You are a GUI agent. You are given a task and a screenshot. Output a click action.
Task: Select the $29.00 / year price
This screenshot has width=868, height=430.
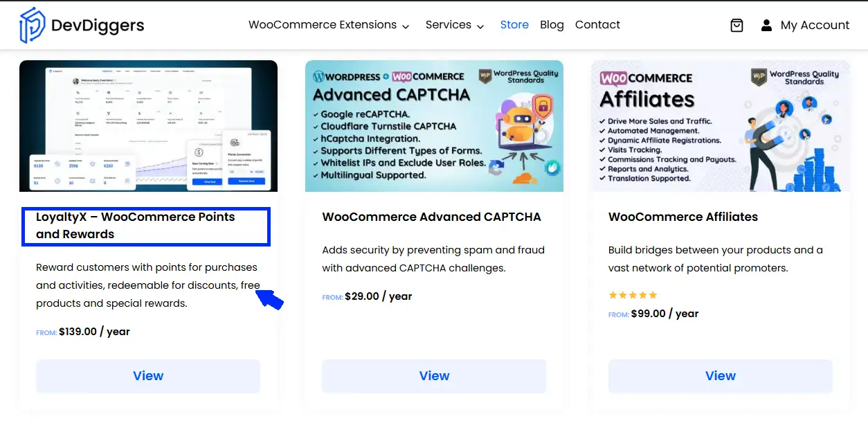[x=378, y=296]
